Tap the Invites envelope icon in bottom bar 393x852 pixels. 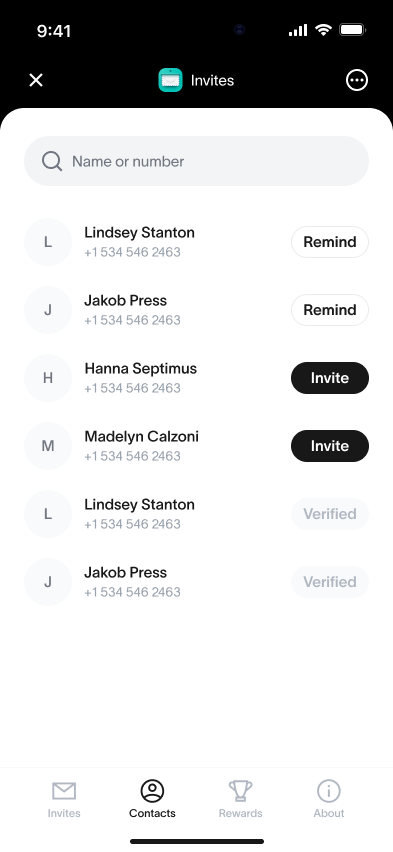pyautogui.click(x=64, y=791)
